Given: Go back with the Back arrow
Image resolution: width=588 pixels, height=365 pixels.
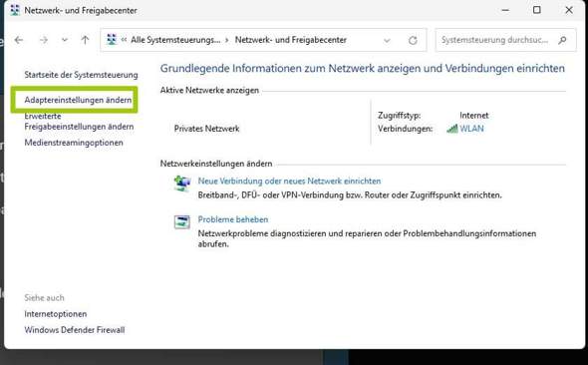Looking at the screenshot, I should click(x=19, y=40).
